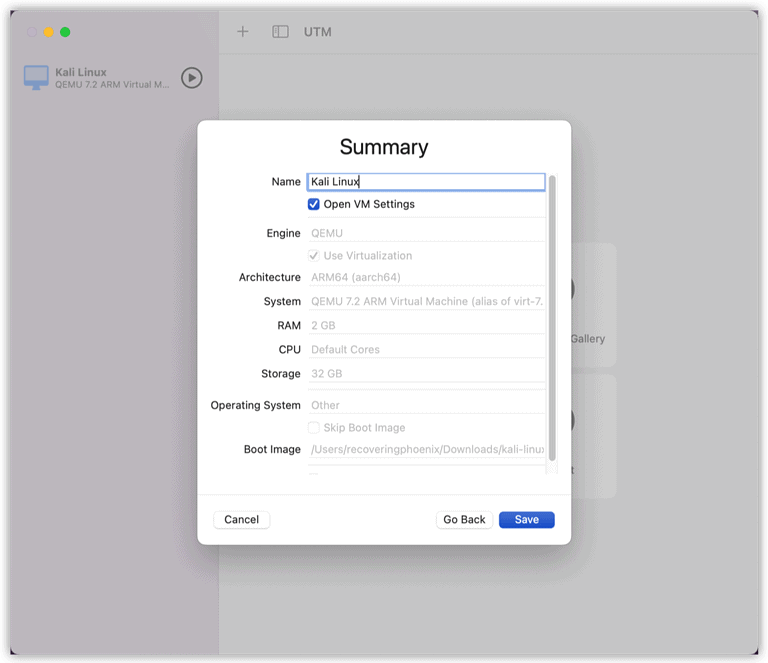
Task: Select the Kali Linux monitor icon in sidebar
Action: [36, 77]
